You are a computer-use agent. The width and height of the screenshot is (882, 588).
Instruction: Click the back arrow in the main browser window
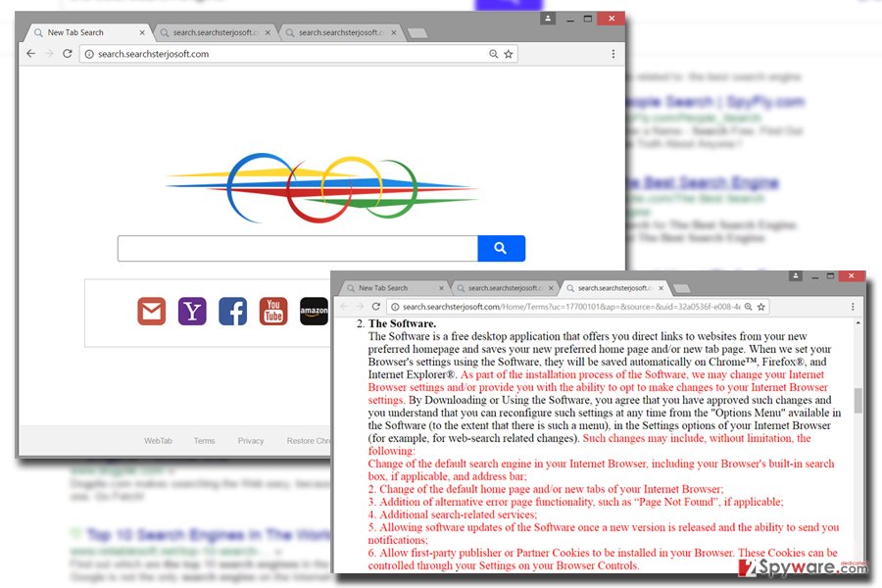point(31,54)
